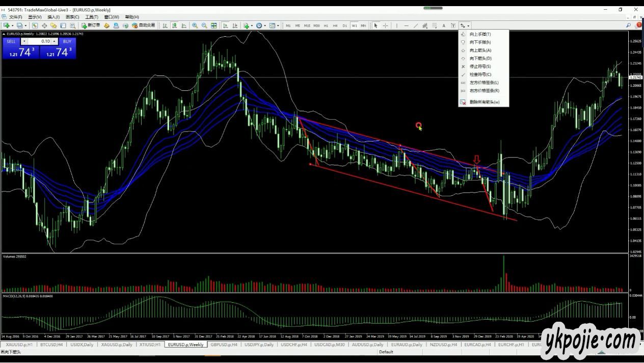Open the arrows tool dropdown arrow
The image size is (644, 363).
tap(468, 25)
